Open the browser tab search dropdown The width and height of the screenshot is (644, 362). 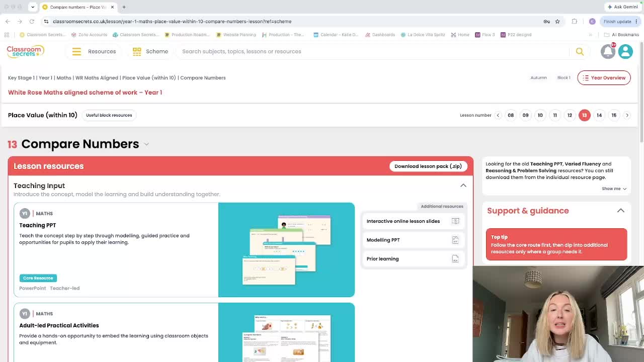(x=33, y=7)
